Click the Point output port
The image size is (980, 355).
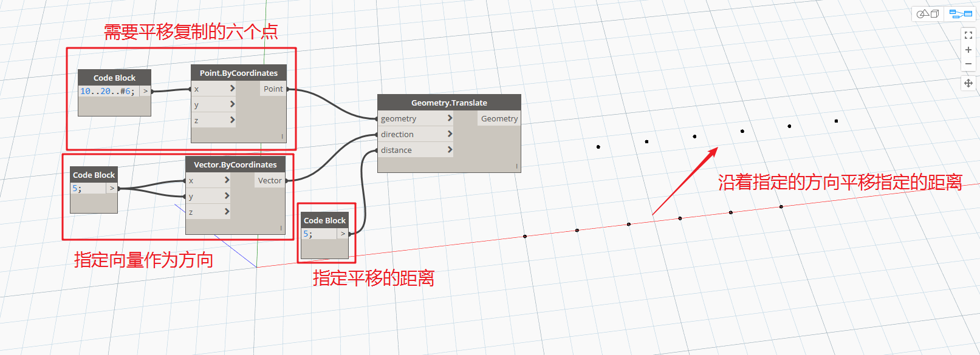(273, 89)
